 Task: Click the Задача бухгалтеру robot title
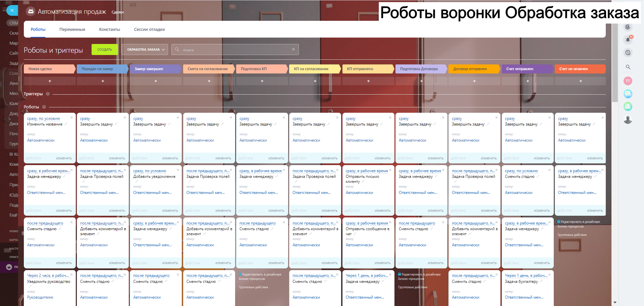click(x=522, y=282)
